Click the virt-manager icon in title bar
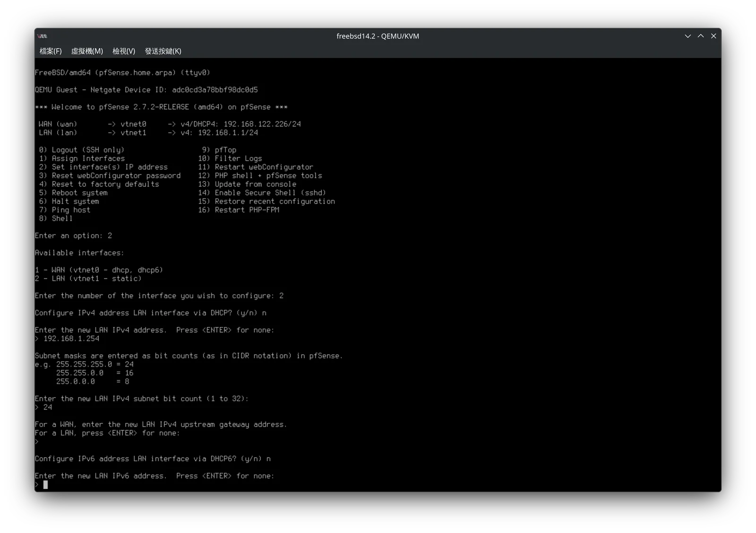 pyautogui.click(x=43, y=36)
